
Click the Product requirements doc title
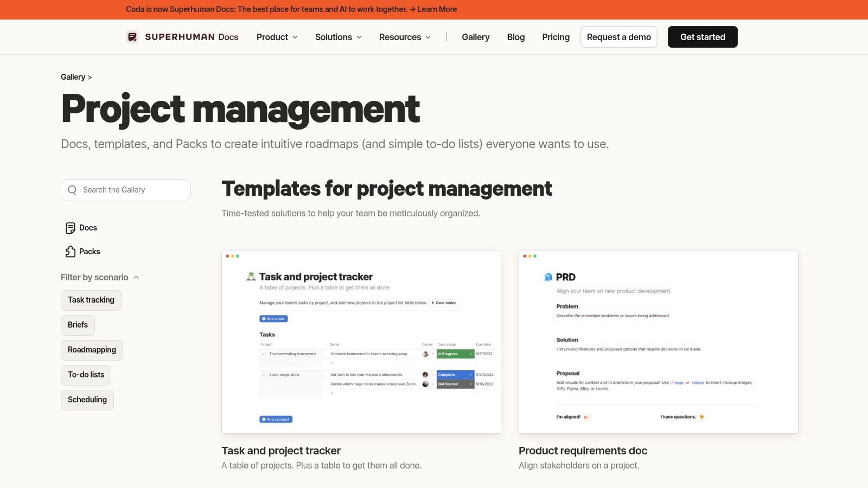pos(583,451)
